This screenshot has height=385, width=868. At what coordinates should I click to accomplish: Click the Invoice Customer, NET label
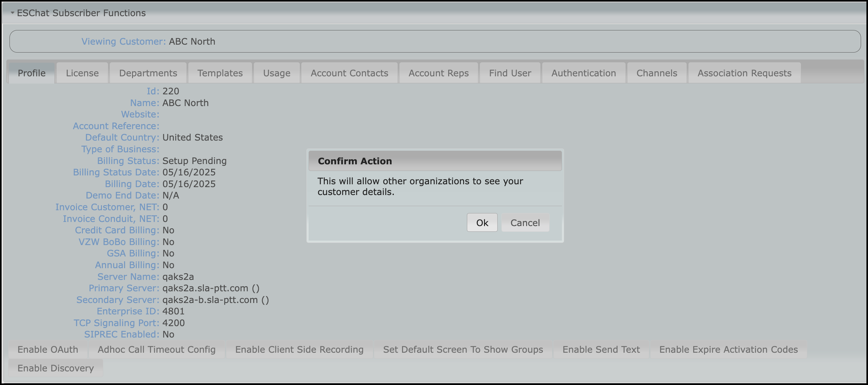(x=107, y=207)
